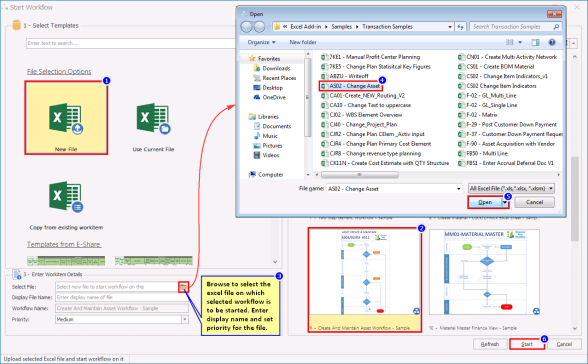
Task: Expand the address path dropdown
Action: click(450, 27)
